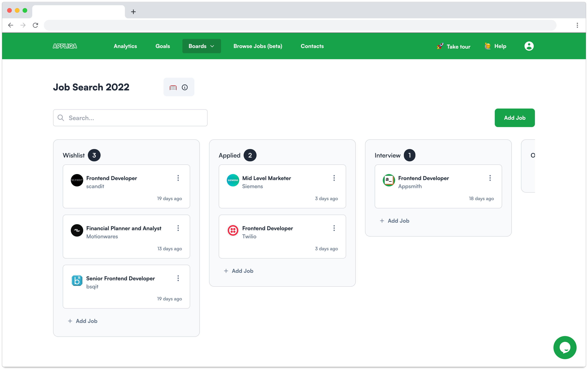Click the board view icon beside the title
This screenshot has width=588, height=369.
click(x=173, y=87)
